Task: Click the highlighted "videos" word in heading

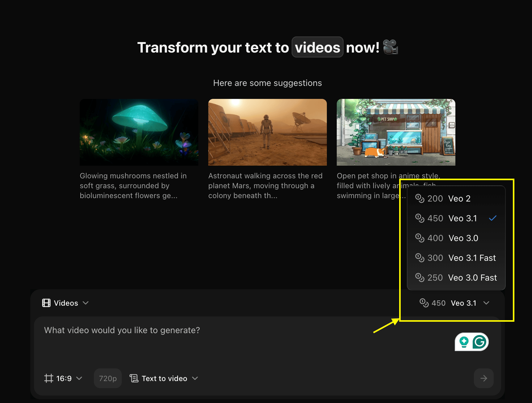Action: click(x=318, y=47)
